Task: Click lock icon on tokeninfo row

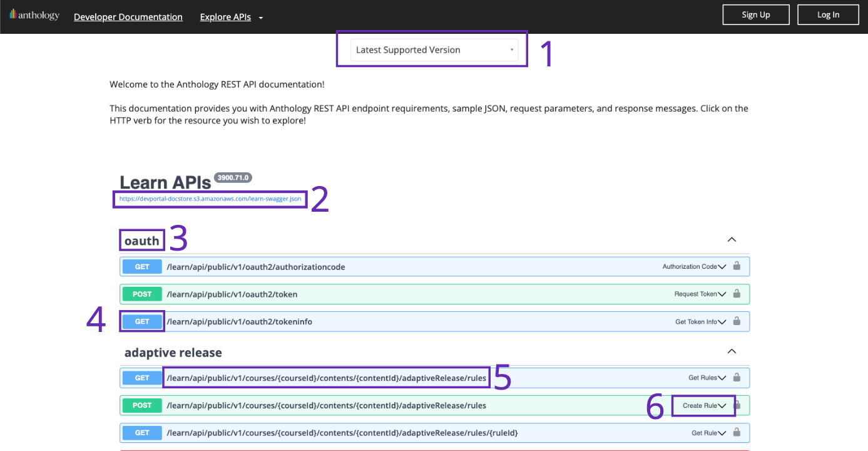Action: click(737, 321)
